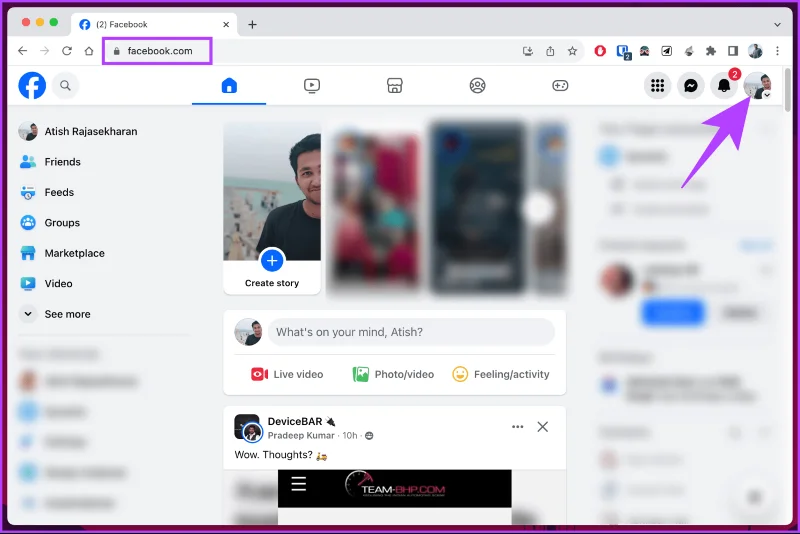Click the install app icon in address bar
800x534 pixels.
coord(528,51)
